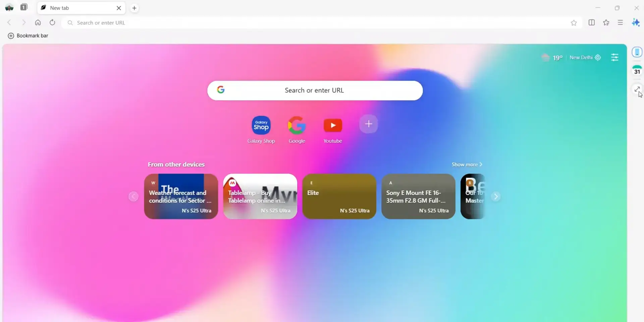Show next devices with right chevron
This screenshot has width=644, height=322.
click(496, 197)
